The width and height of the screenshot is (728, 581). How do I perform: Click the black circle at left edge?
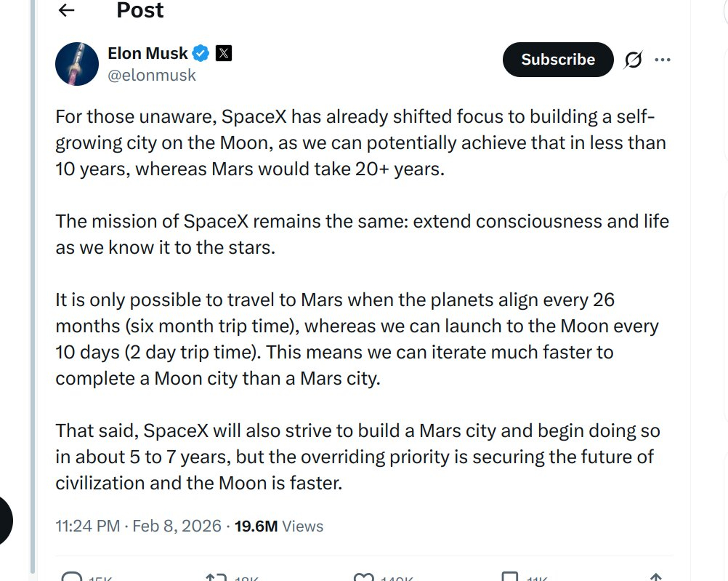6,521
